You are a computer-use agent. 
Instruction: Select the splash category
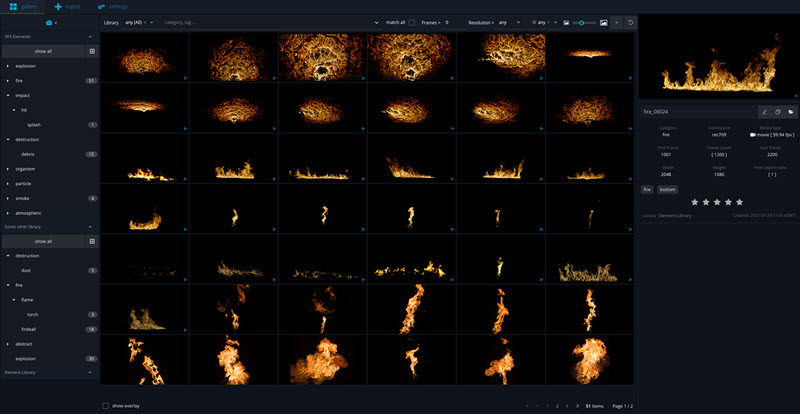[34, 125]
